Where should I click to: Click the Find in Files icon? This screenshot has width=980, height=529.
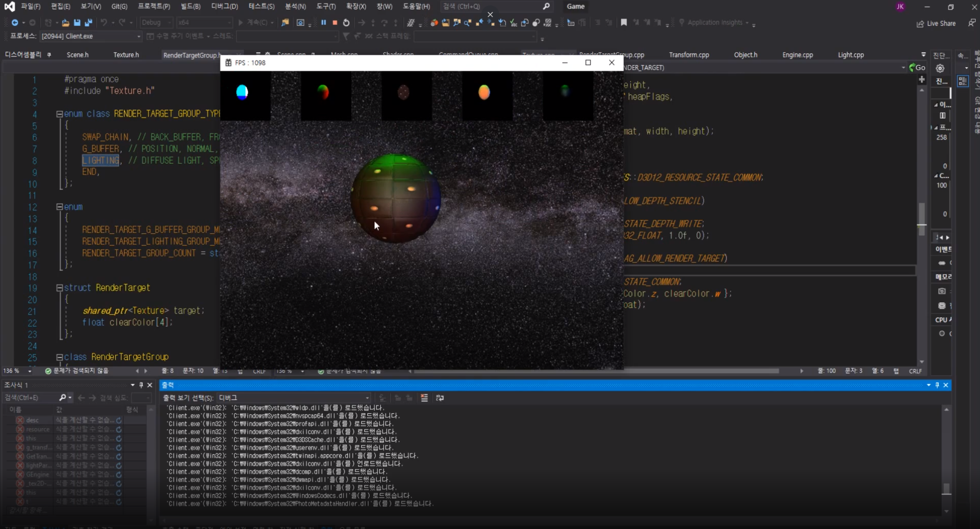285,23
